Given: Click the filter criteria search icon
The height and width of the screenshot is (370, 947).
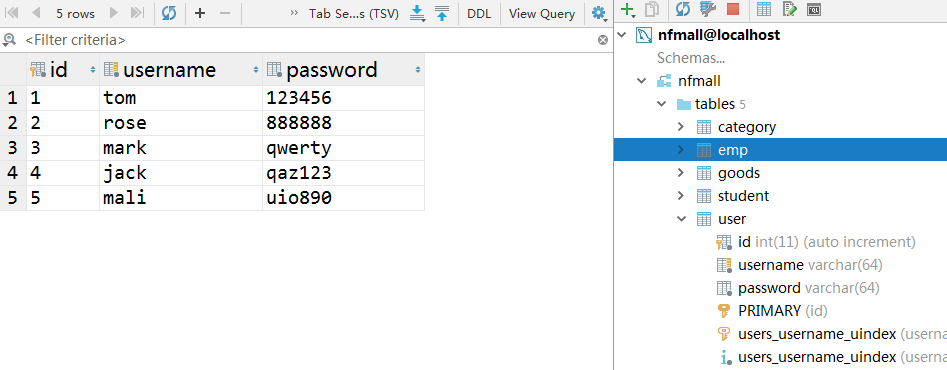Looking at the screenshot, I should tap(9, 40).
